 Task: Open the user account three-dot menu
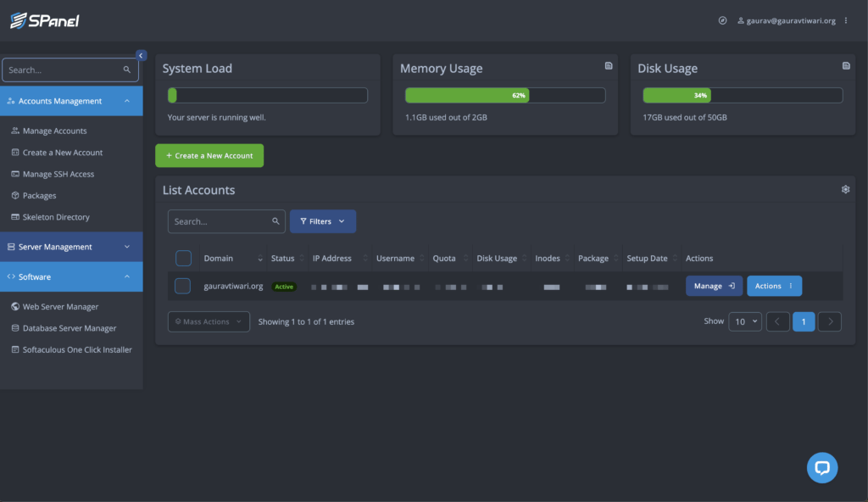(846, 20)
